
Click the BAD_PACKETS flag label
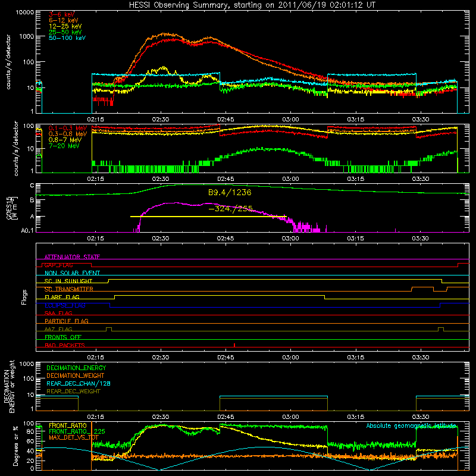click(65, 345)
